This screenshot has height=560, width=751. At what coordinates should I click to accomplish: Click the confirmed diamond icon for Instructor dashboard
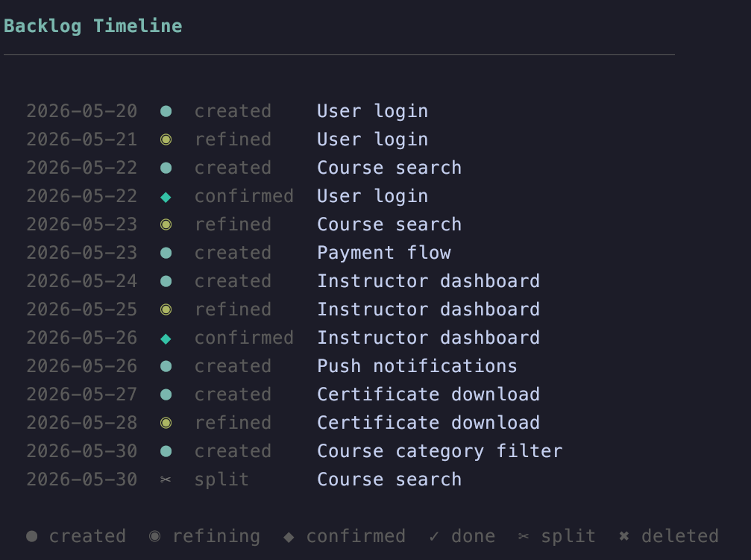166,339
